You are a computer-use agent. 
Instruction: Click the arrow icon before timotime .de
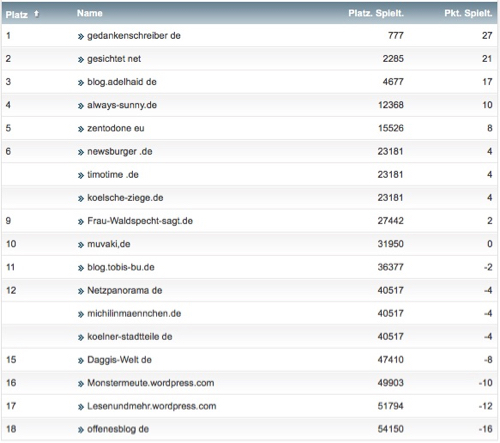point(81,176)
